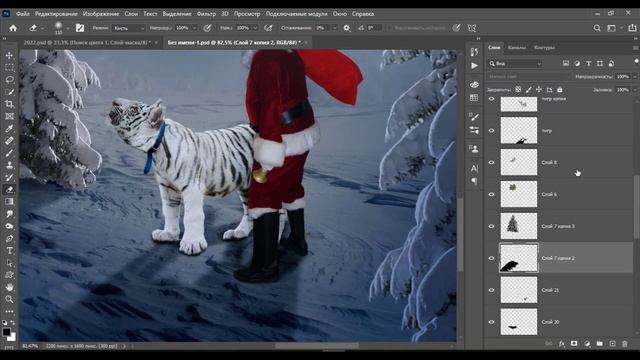640x360 pixels.
Task: Toggle pixel layer filter icon
Action: pyautogui.click(x=565, y=64)
